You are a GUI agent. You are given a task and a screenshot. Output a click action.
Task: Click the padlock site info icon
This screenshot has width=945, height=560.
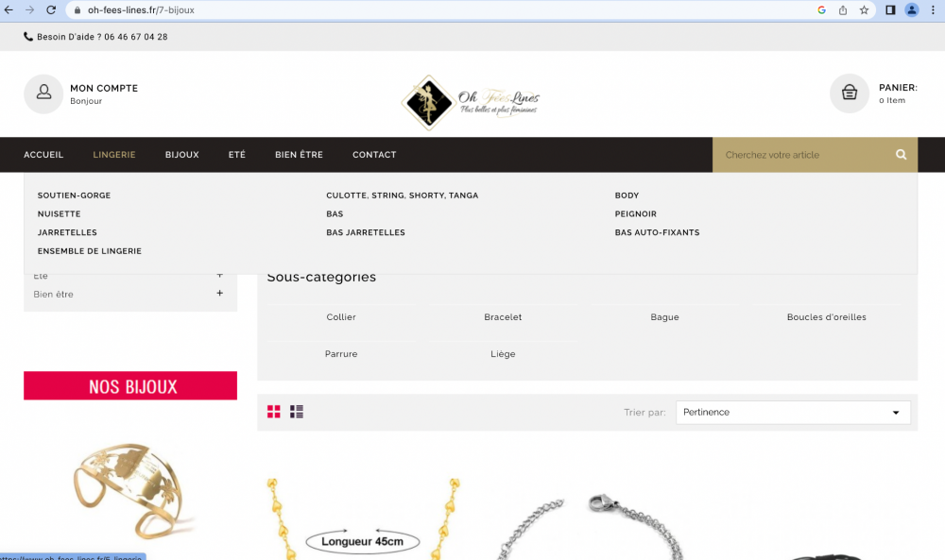point(77,10)
